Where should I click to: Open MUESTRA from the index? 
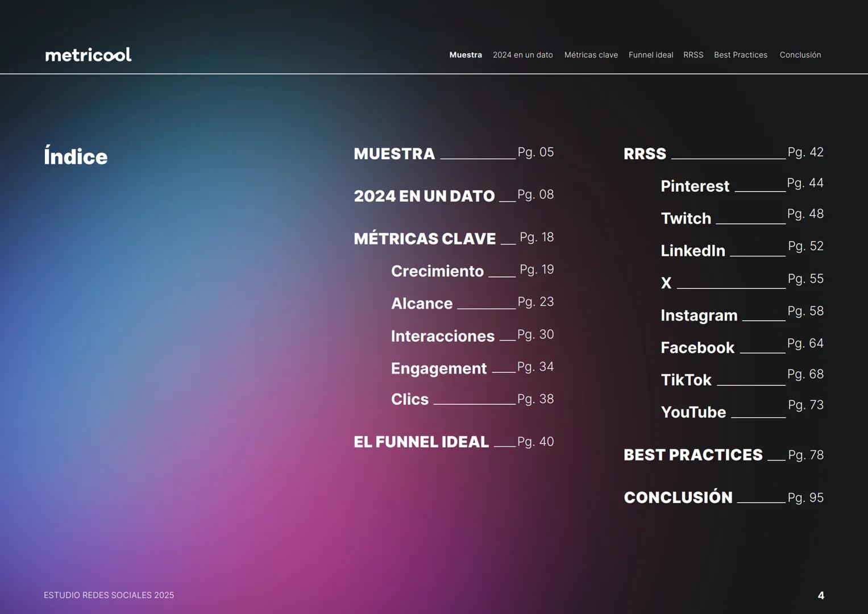[394, 153]
